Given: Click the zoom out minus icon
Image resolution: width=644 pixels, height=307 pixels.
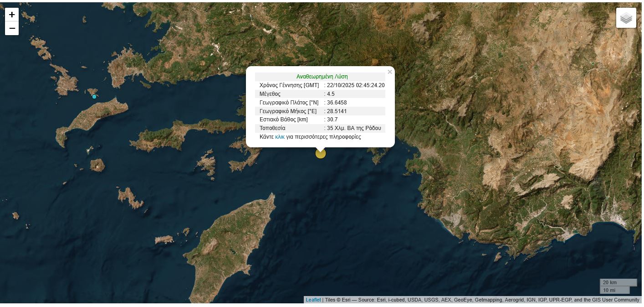Looking at the screenshot, I should click(12, 28).
